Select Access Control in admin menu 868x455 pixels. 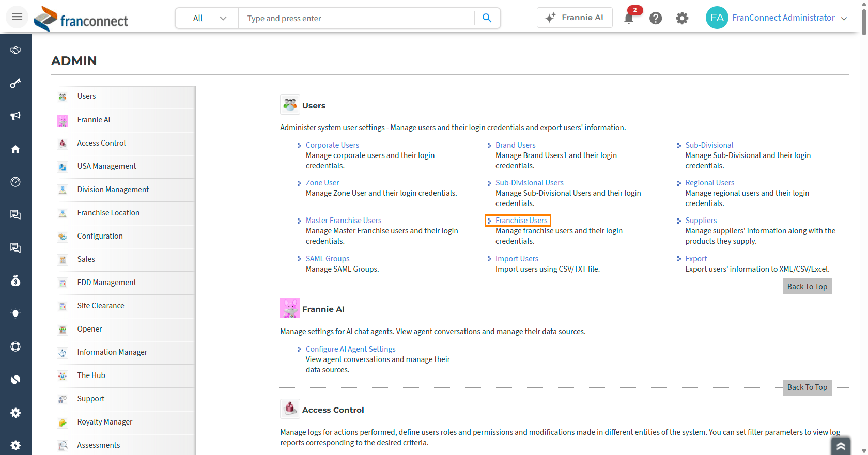101,143
